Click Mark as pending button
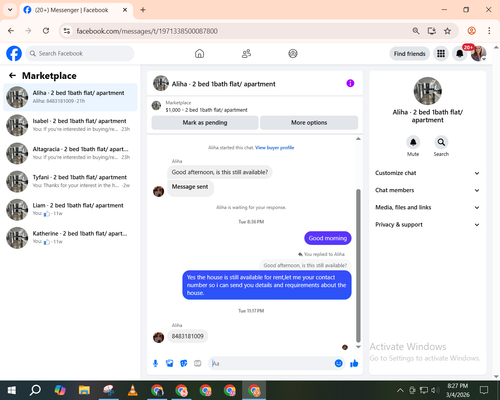500x400 pixels. (x=205, y=123)
